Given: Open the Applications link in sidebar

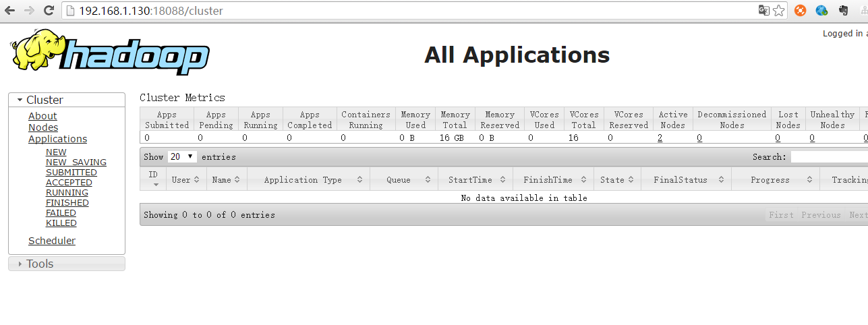Looking at the screenshot, I should pyautogui.click(x=57, y=139).
